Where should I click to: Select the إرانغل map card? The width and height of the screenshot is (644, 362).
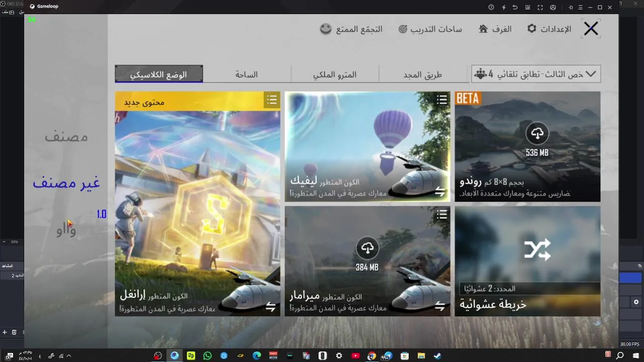tap(197, 204)
